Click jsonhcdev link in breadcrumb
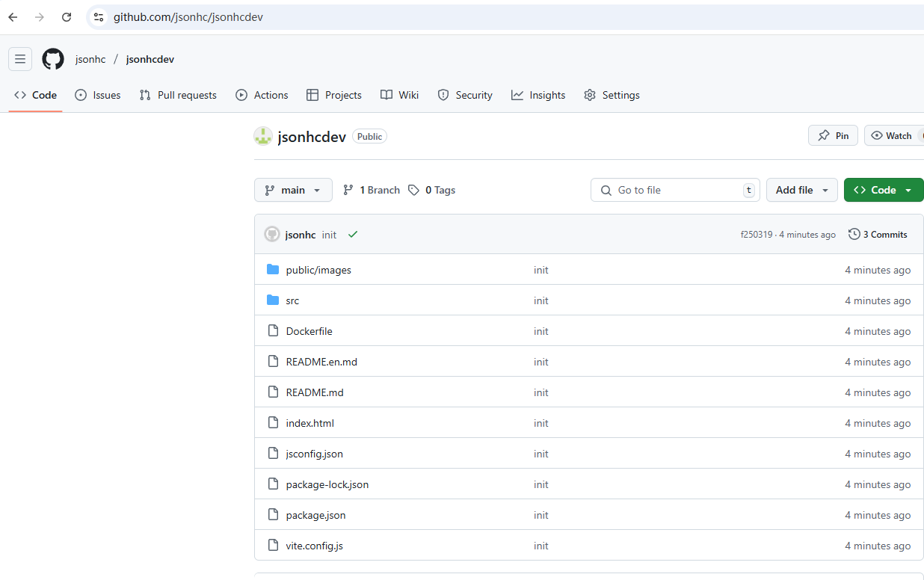Image resolution: width=924 pixels, height=580 pixels. (150, 59)
